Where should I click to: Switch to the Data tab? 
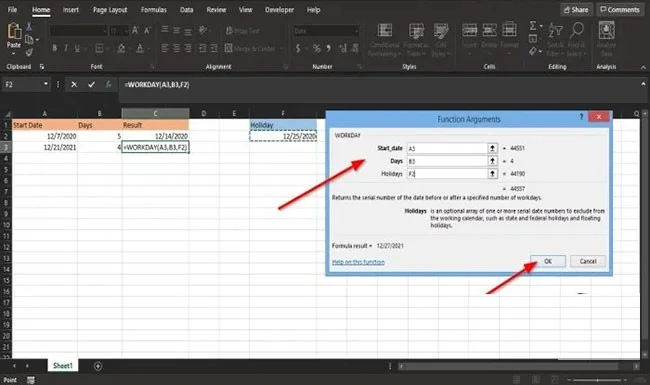click(187, 10)
